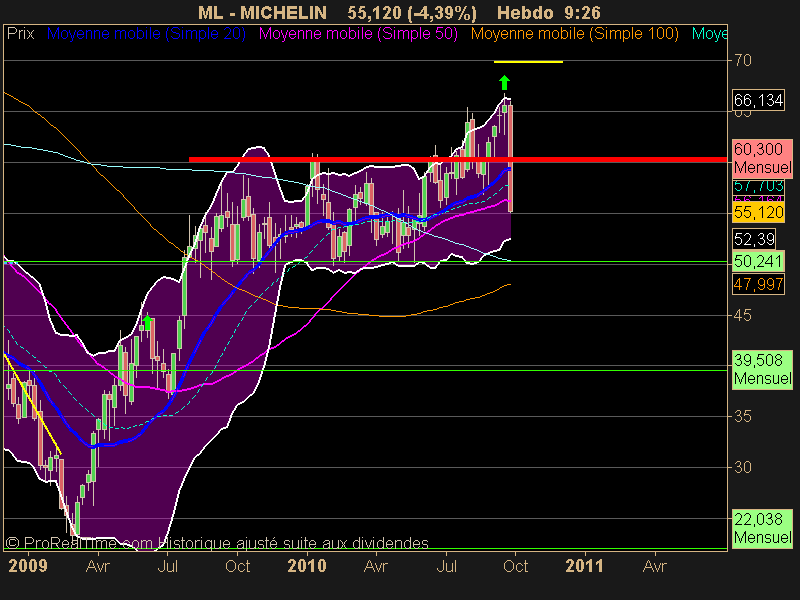This screenshot has width=800, height=600.
Task: Click the '70' price axis label
Action: pos(743,61)
